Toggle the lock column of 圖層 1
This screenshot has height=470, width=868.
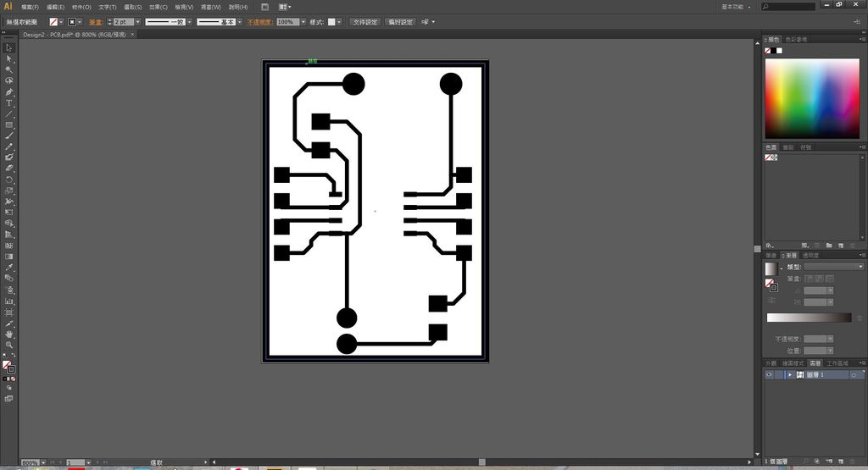tap(779, 375)
